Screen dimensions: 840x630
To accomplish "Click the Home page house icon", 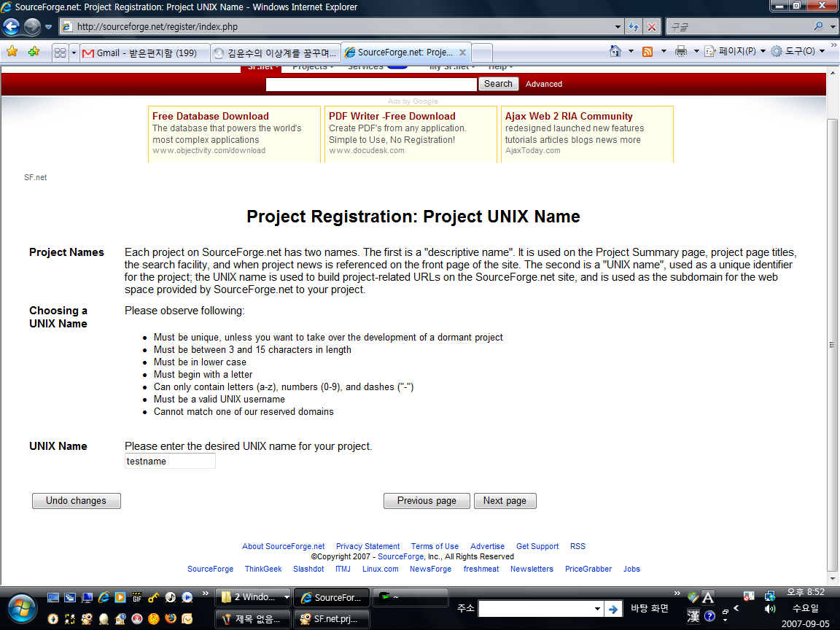I will point(615,51).
